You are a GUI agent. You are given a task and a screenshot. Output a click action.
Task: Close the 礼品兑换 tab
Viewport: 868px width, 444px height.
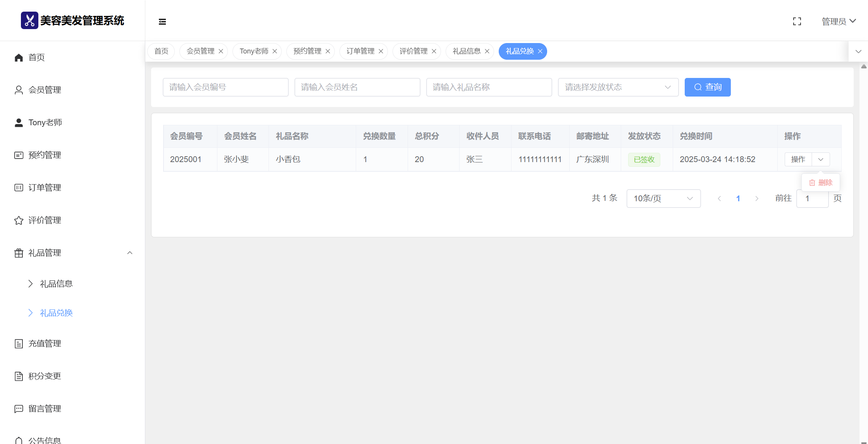pos(540,51)
